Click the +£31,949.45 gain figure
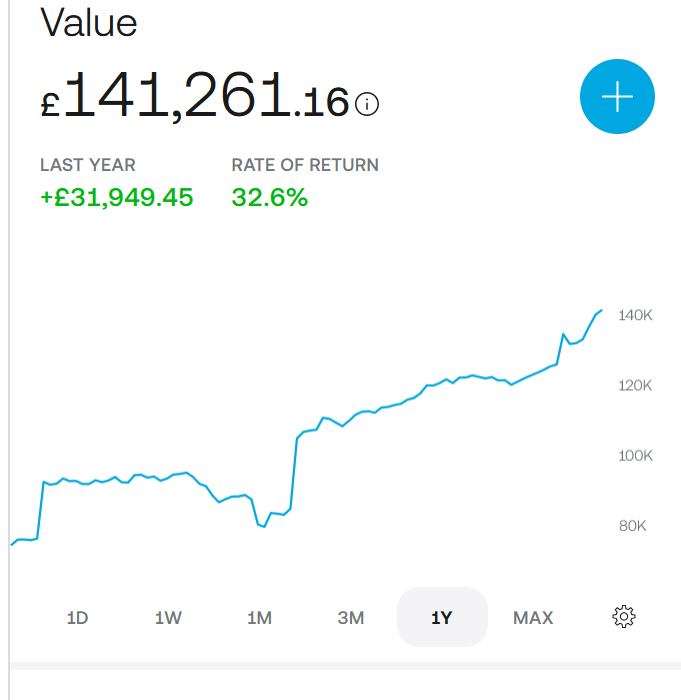This screenshot has width=681, height=700. pos(116,197)
